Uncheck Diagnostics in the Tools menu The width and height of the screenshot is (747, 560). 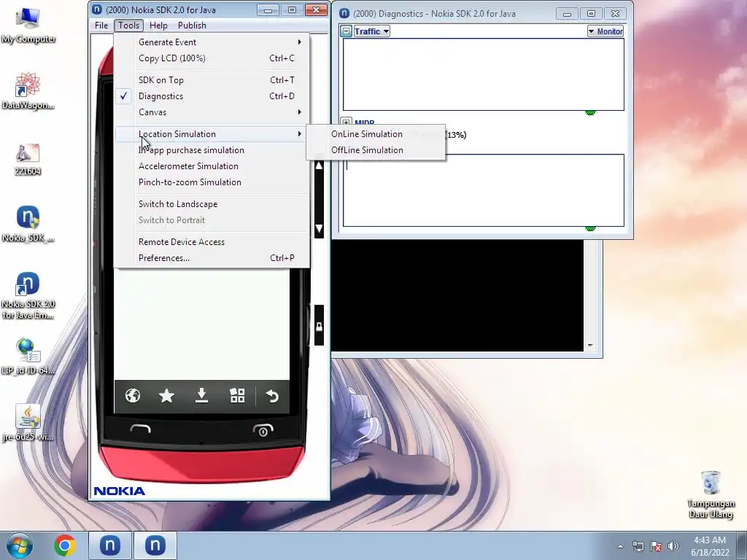tap(212, 96)
